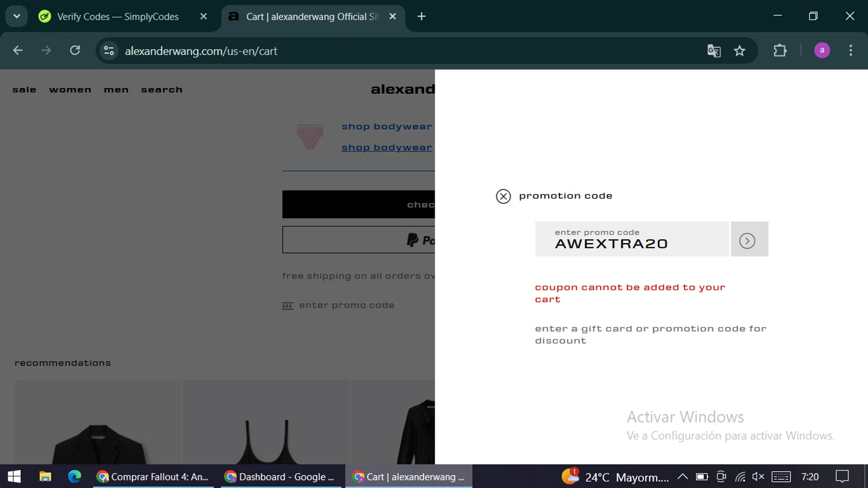Open the extensions menu
Viewport: 868px width, 488px height.
[x=780, y=50]
